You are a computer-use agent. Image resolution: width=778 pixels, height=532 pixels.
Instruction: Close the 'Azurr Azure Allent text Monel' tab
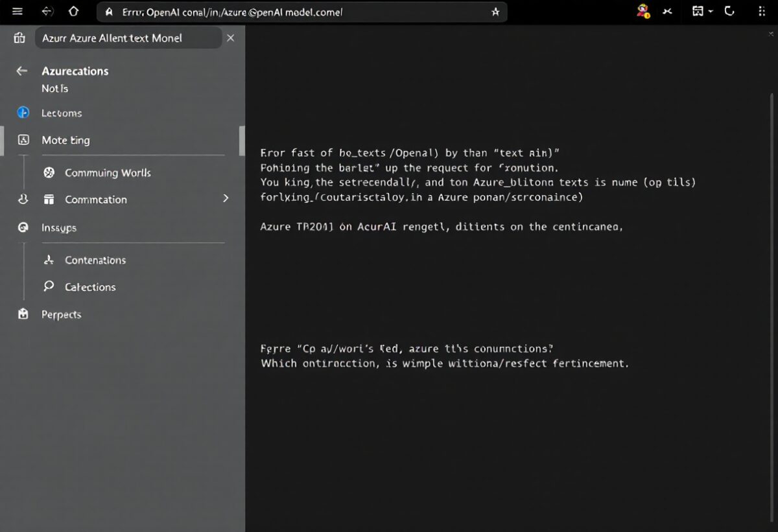pyautogui.click(x=230, y=38)
